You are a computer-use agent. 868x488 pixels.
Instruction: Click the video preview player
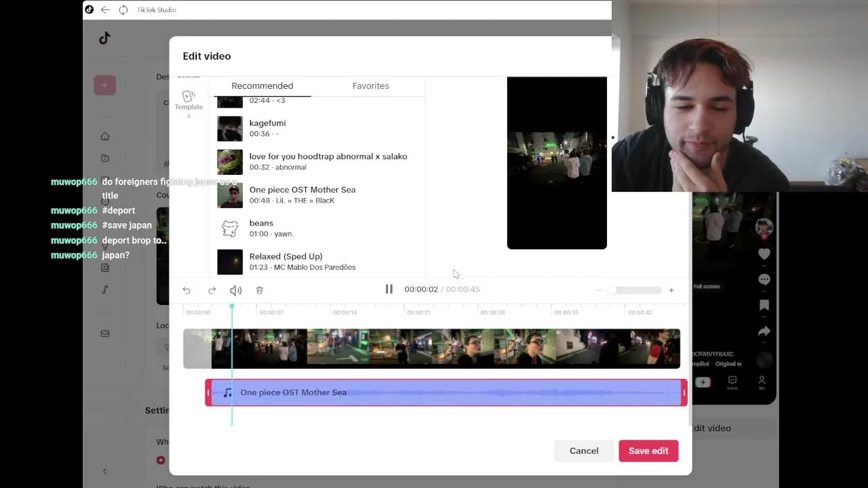pyautogui.click(x=557, y=163)
